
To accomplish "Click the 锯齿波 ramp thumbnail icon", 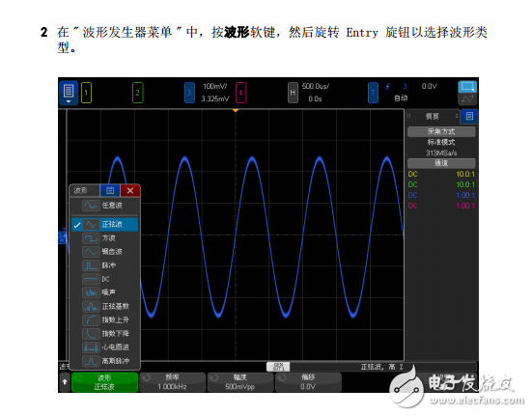I will (91, 252).
